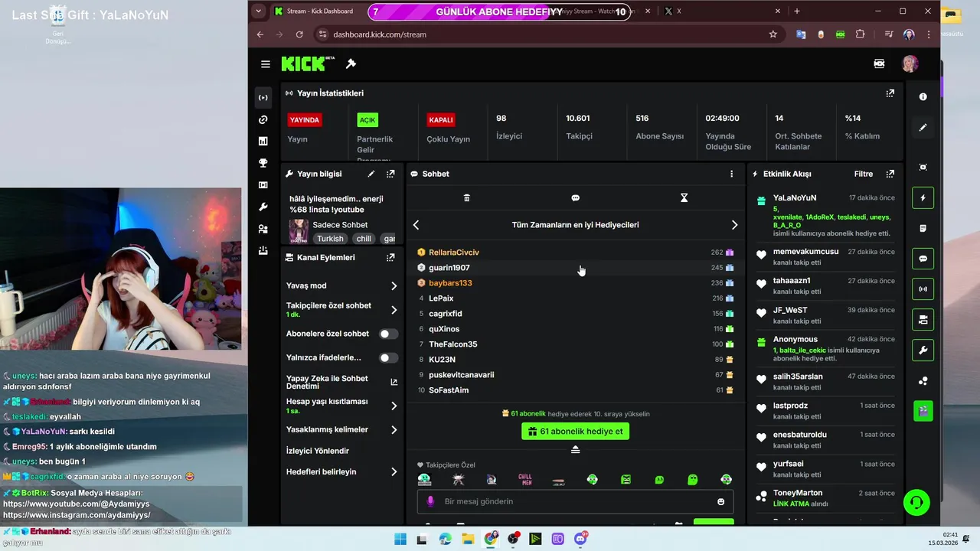The image size is (980, 551).
Task: Click İzleyici Yönlendir
Action: [x=318, y=451]
